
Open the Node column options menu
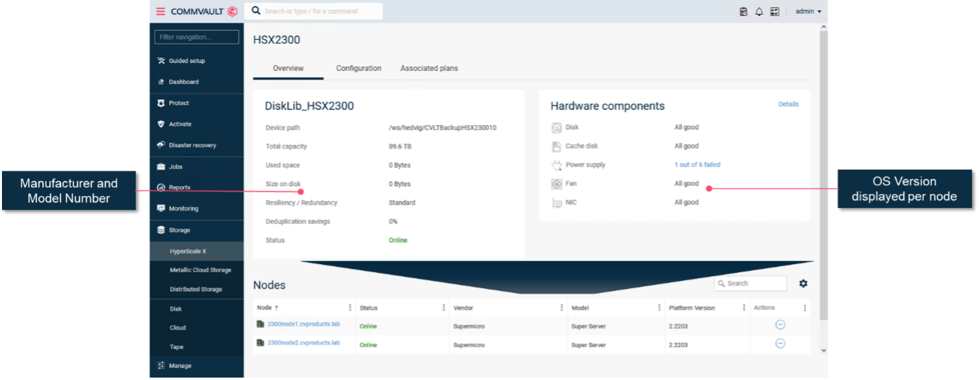click(350, 308)
